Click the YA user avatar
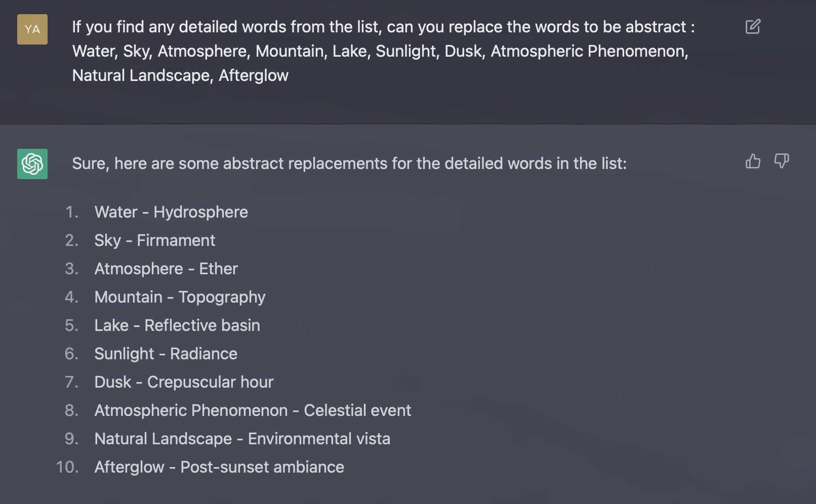 [x=32, y=29]
